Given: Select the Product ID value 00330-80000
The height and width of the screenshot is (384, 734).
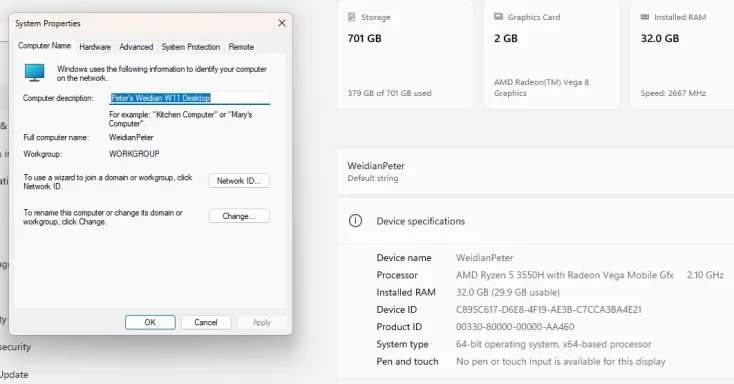Looking at the screenshot, I should tap(515, 327).
